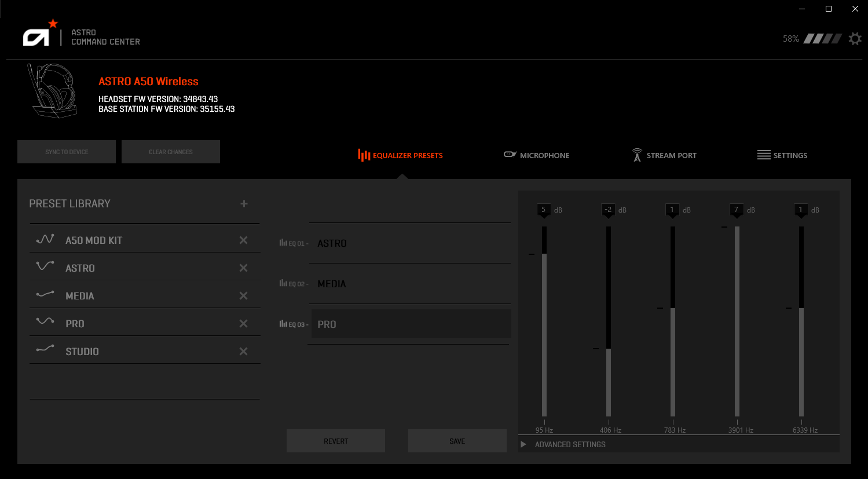The image size is (868, 479).
Task: Adjust the 95 Hz equalizer slider
Action: pyautogui.click(x=544, y=255)
